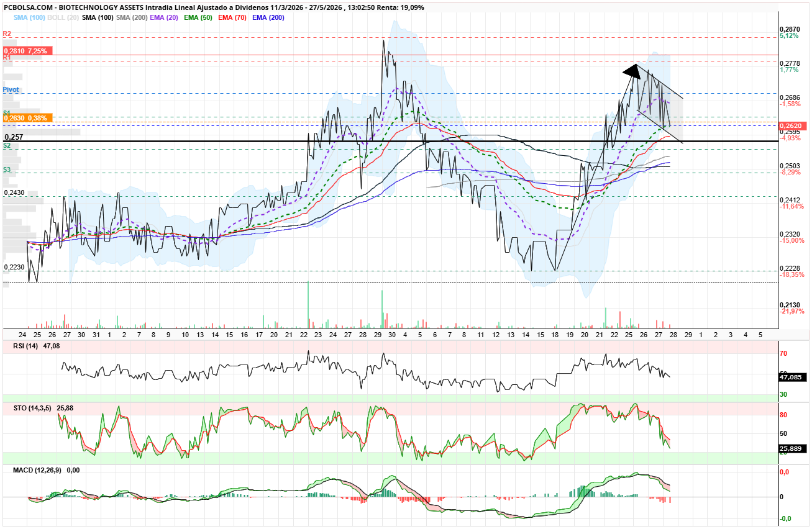Click the 5,12% axis percentage
812x529 pixels.
789,36
